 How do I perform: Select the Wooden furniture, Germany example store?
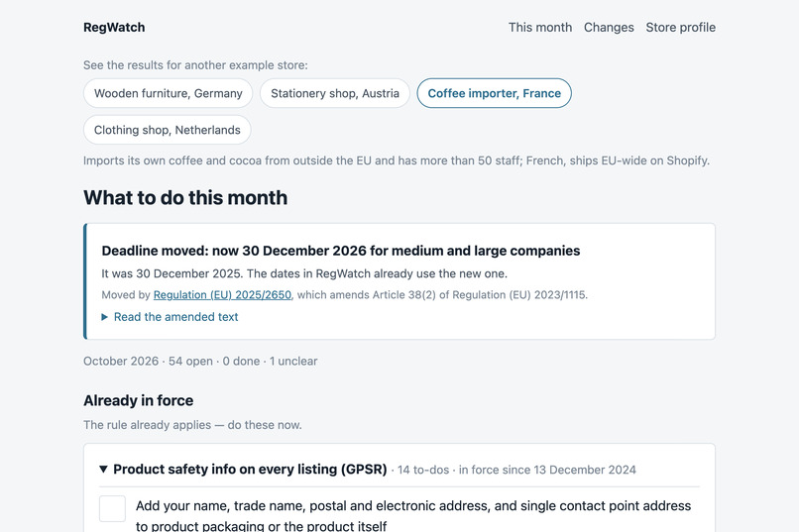(169, 93)
